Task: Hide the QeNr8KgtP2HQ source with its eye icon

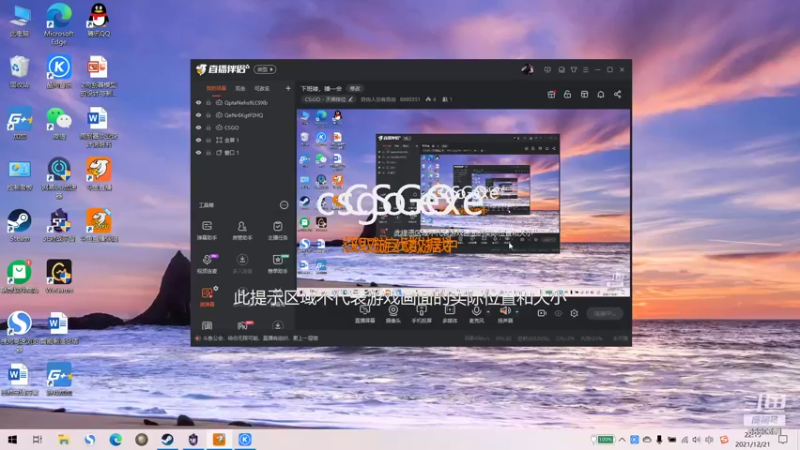Action: click(198, 115)
